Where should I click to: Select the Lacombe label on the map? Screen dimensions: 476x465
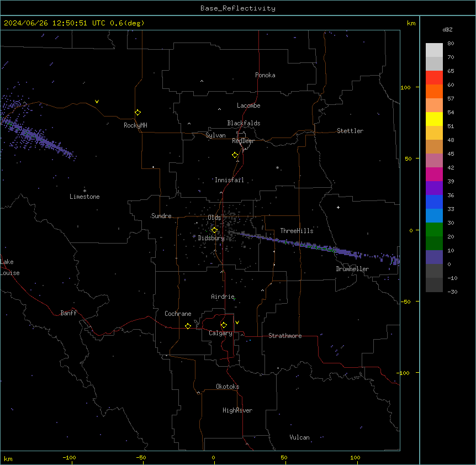248,105
